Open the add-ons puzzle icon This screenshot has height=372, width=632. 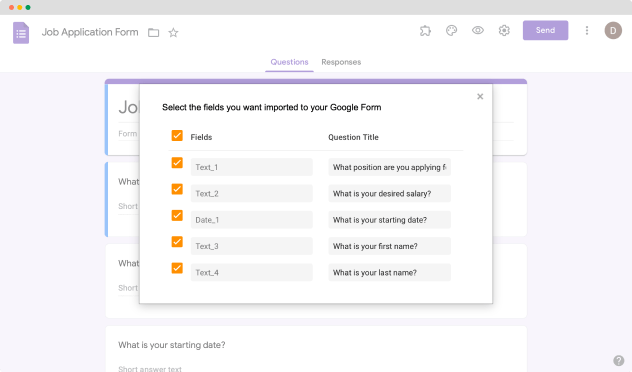[425, 31]
